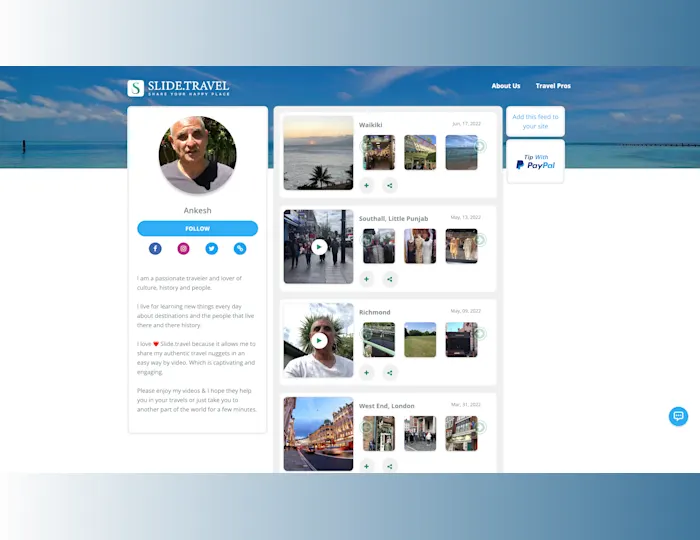Advance Richmond thumbnails with right arrow
The width and height of the screenshot is (700, 540).
pyautogui.click(x=480, y=333)
